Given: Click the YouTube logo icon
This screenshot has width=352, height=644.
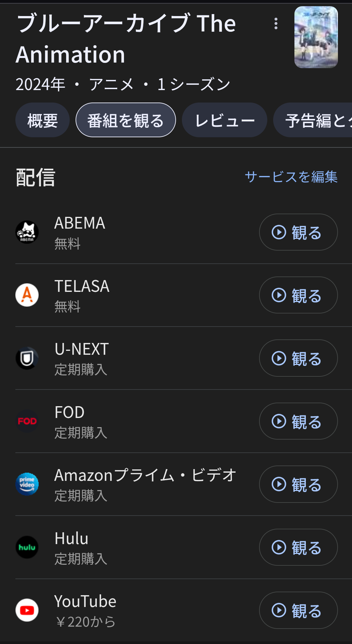Looking at the screenshot, I should click(27, 610).
